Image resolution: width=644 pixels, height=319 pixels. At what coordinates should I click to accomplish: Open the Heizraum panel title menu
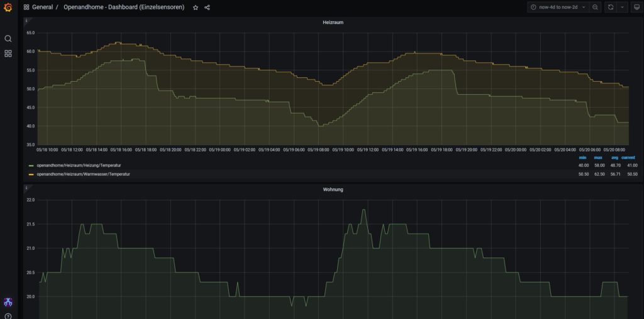click(333, 23)
